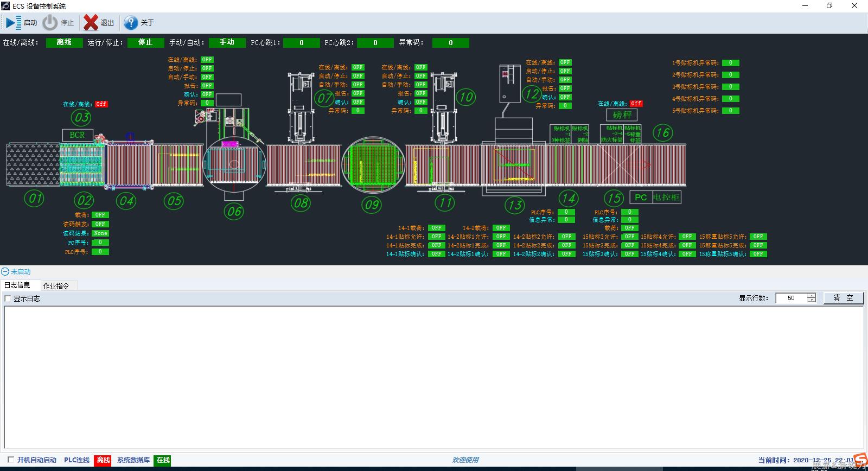This screenshot has height=471, width=868.
Task: Click the 未启动 status circle icon
Action: pos(5,271)
